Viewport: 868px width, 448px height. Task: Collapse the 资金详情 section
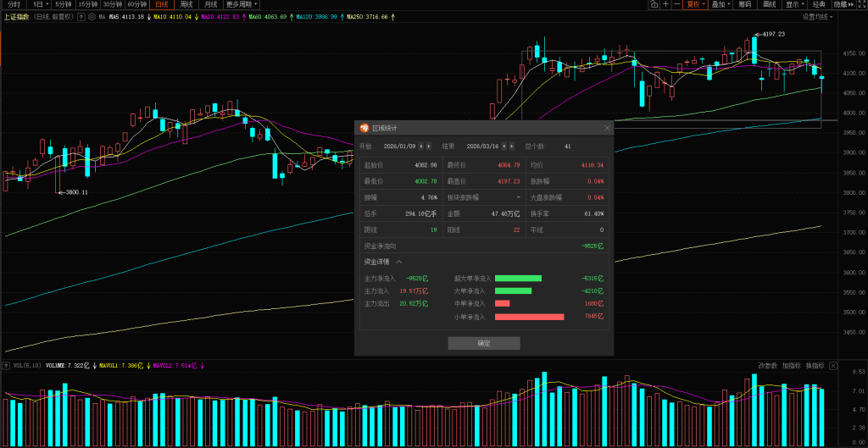[x=398, y=262]
